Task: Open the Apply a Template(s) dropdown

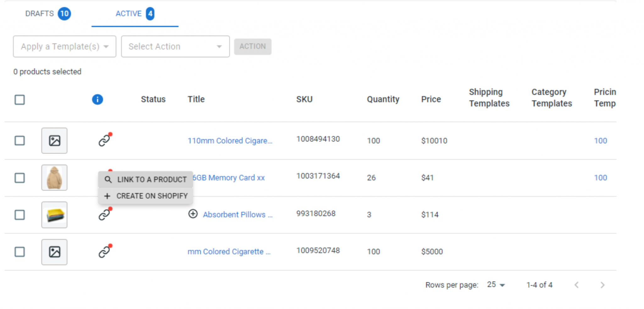Action: coord(64,47)
